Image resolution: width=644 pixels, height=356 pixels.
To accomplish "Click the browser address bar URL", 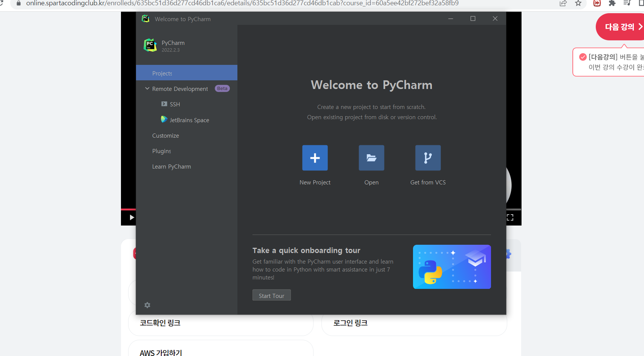I will point(242,3).
